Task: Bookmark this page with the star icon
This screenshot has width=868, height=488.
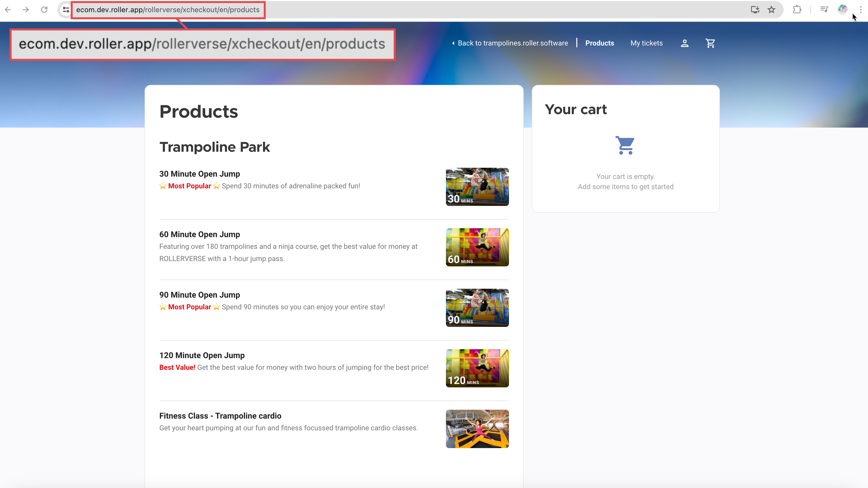Action: click(x=771, y=9)
